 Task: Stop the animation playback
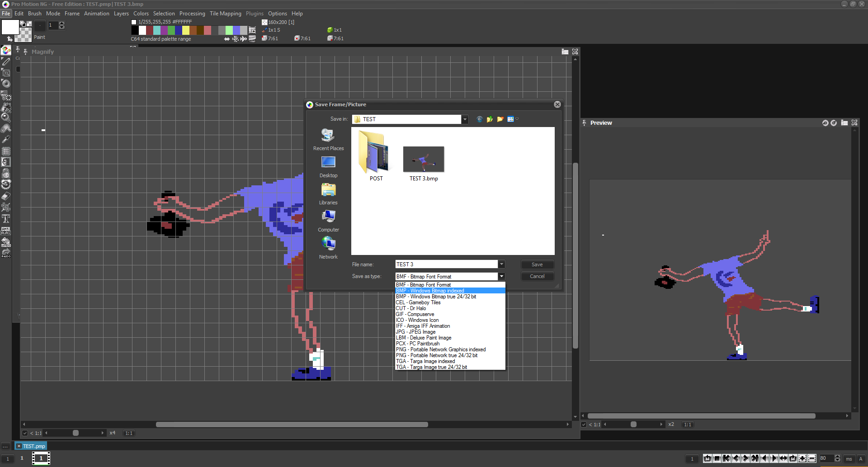pyautogui.click(x=717, y=458)
